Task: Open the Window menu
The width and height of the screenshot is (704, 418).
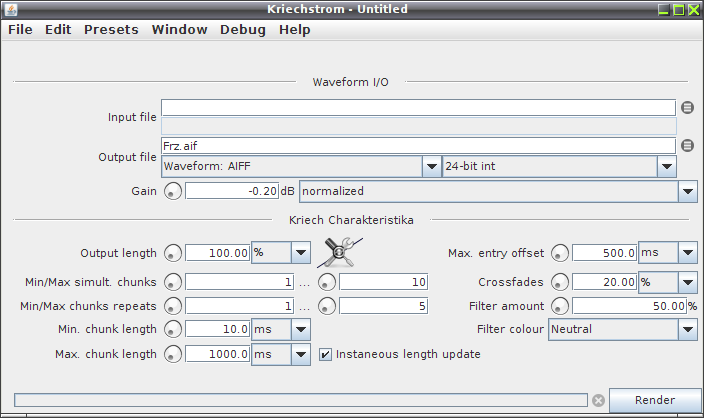Action: pos(179,30)
